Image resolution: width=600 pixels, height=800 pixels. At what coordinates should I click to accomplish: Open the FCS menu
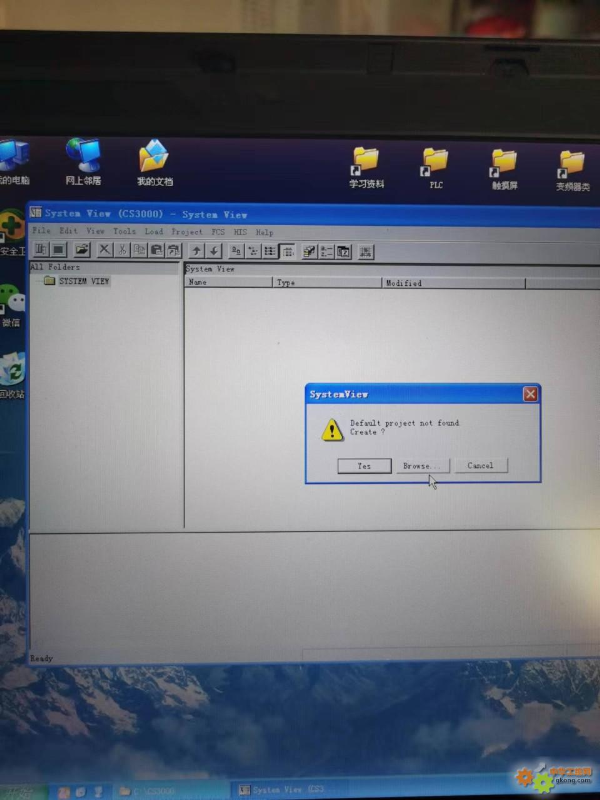[x=218, y=231]
